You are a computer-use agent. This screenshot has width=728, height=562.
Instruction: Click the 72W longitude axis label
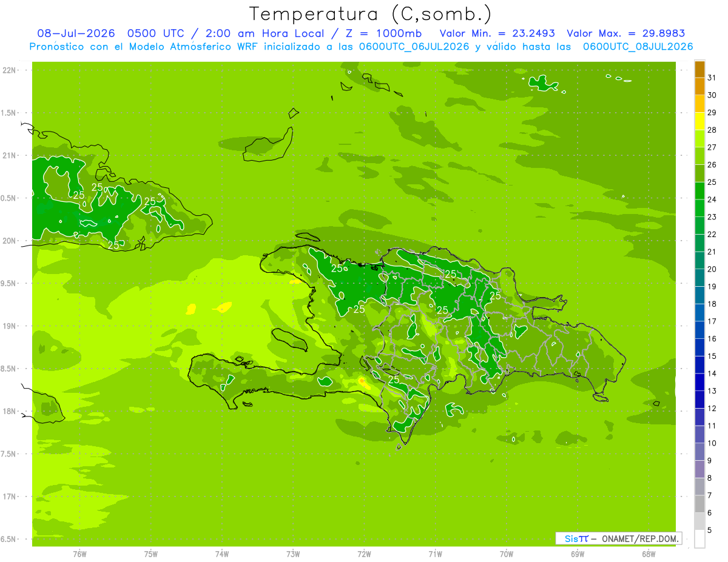pyautogui.click(x=364, y=554)
